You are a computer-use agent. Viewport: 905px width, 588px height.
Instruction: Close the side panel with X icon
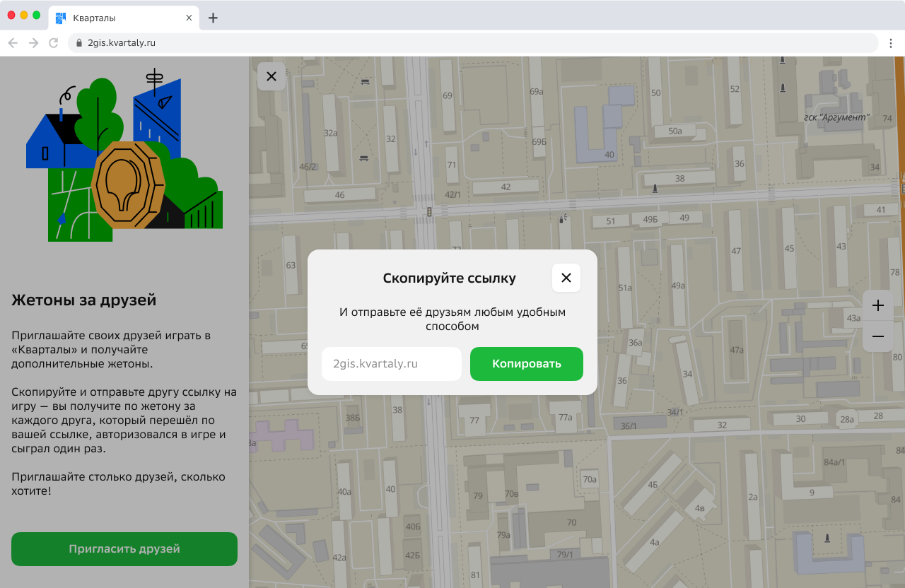(271, 76)
